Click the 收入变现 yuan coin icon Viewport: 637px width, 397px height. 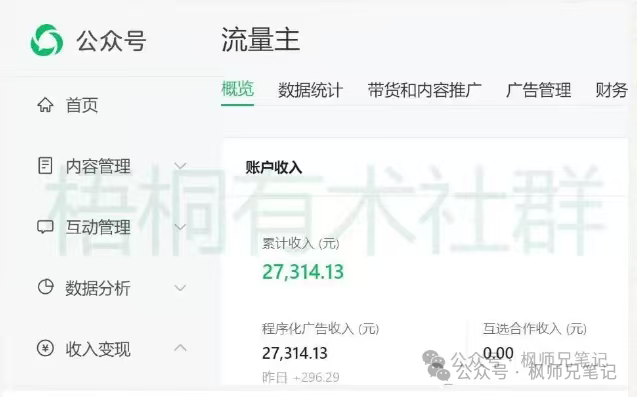[45, 348]
